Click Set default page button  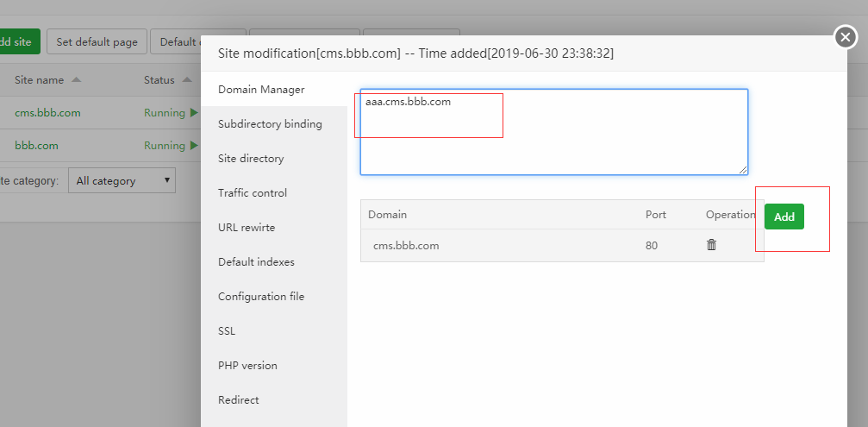(x=97, y=41)
